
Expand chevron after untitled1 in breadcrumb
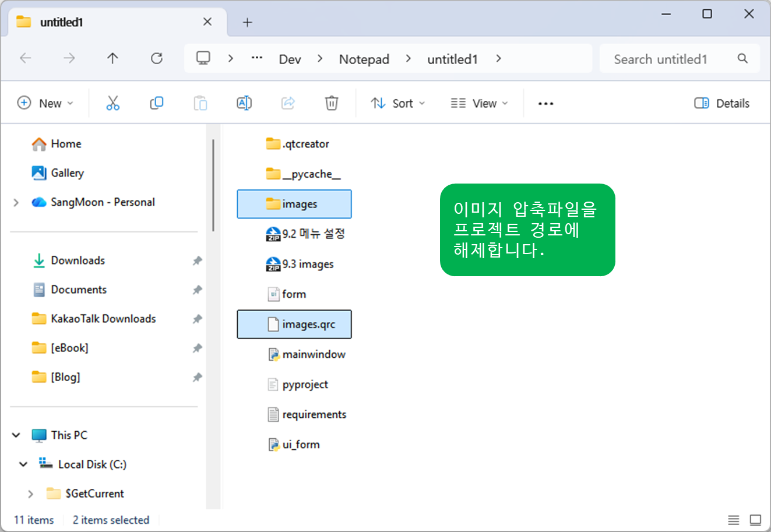(x=499, y=58)
